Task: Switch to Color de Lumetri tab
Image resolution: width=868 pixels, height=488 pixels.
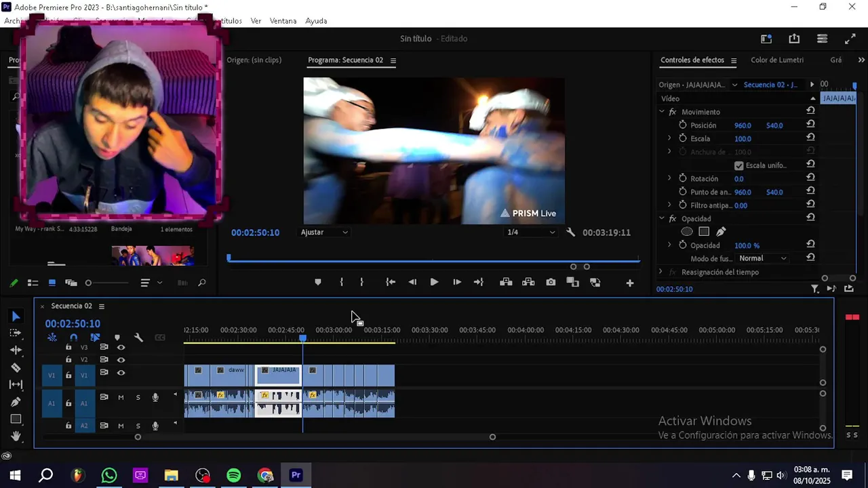Action: (x=777, y=60)
